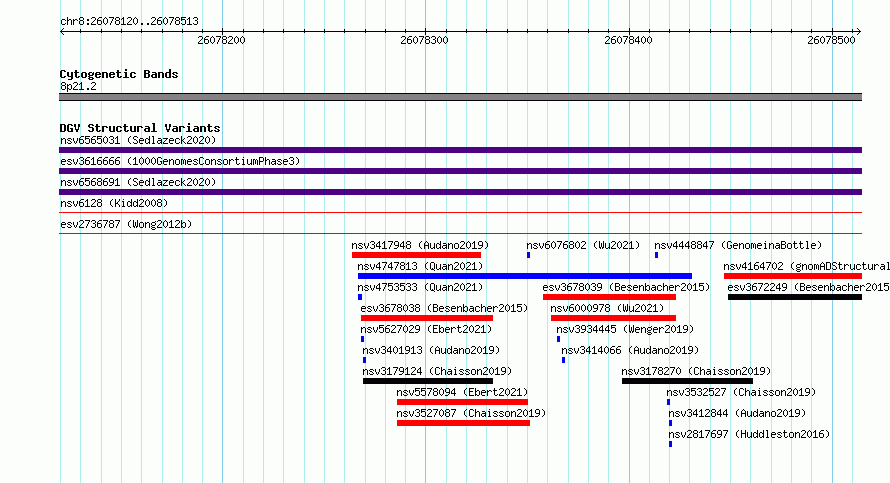890x483 pixels.
Task: Click the 8p21.2 band label
Action: 78,87
